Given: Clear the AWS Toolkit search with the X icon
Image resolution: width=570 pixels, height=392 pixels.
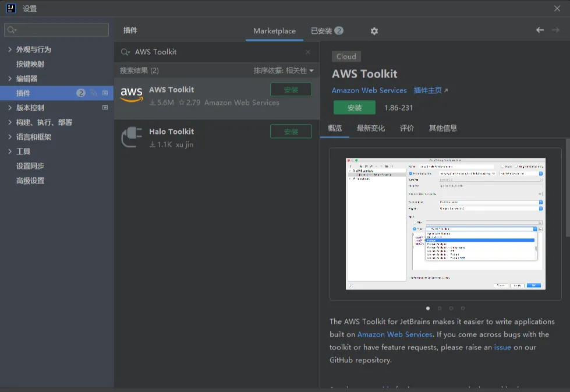Looking at the screenshot, I should (307, 52).
